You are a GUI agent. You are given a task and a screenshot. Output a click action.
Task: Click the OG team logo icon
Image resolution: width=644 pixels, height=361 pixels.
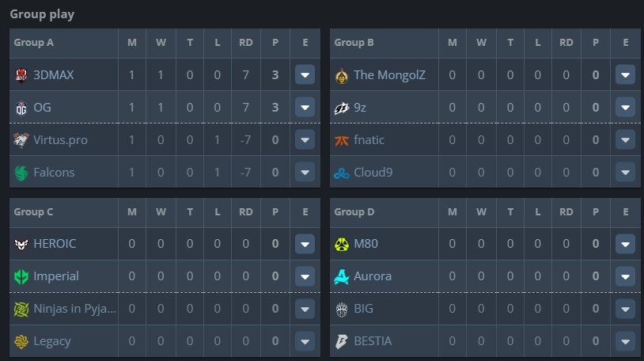point(21,108)
